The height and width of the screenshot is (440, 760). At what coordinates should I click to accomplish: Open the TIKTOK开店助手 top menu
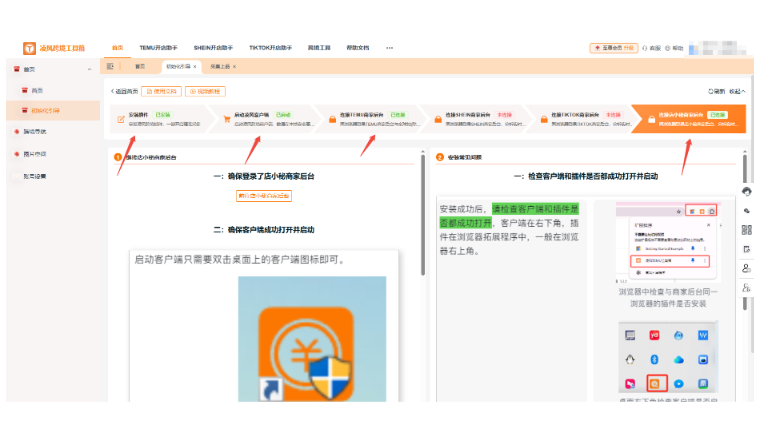tap(270, 47)
